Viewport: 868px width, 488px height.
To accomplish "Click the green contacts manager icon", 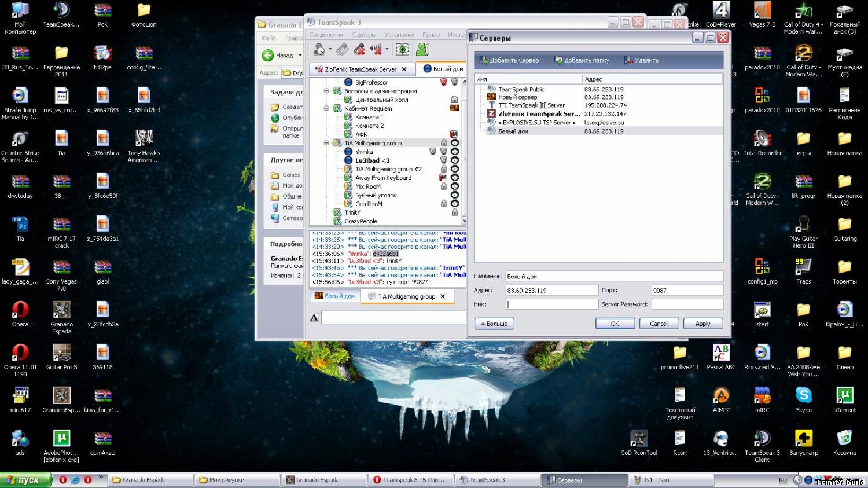I will tap(423, 50).
